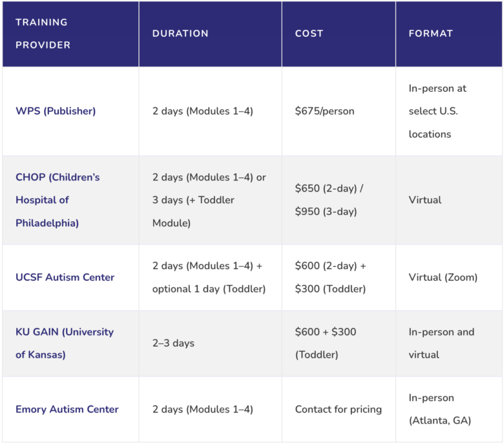Select the $600 + $300 (Toddler) cell
Screen dimensions: 504x445
click(339, 343)
